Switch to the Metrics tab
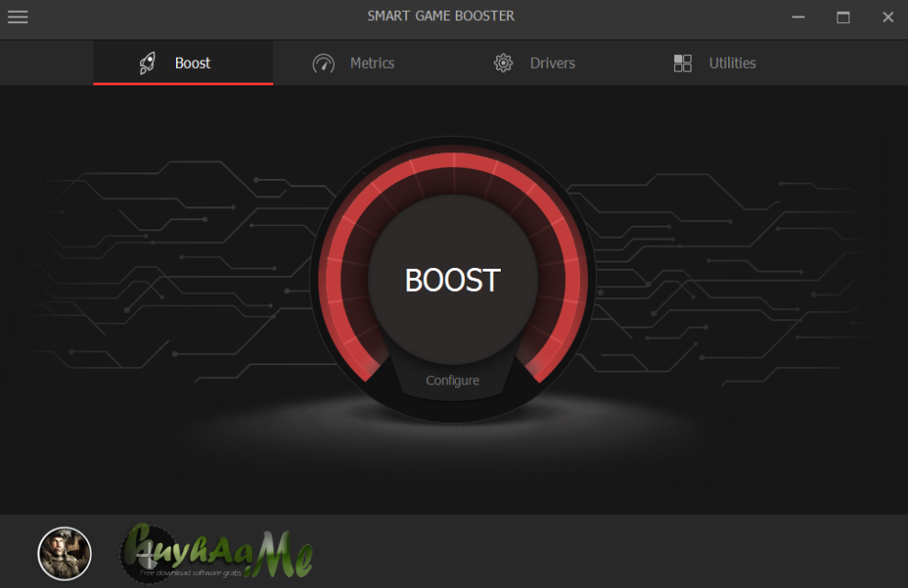 pyautogui.click(x=362, y=62)
